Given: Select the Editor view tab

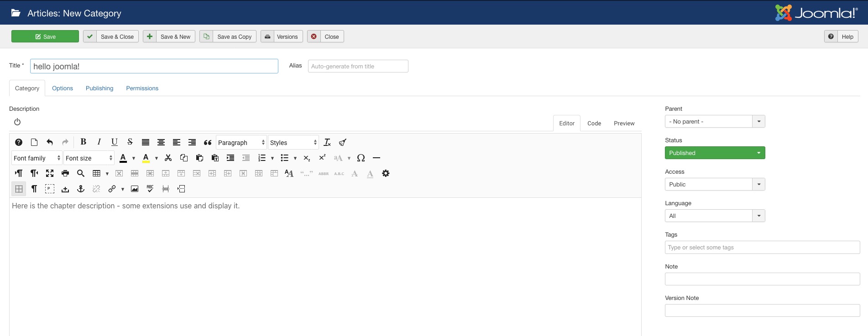Looking at the screenshot, I should pyautogui.click(x=567, y=123).
